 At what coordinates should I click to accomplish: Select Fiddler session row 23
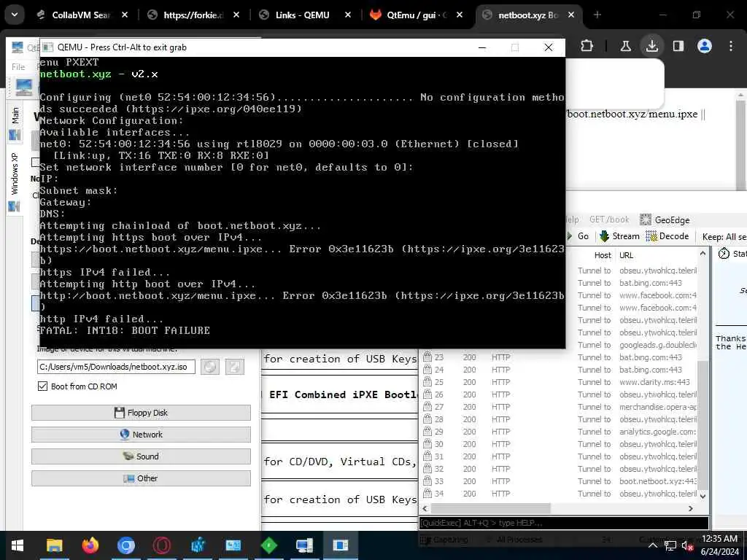560,357
